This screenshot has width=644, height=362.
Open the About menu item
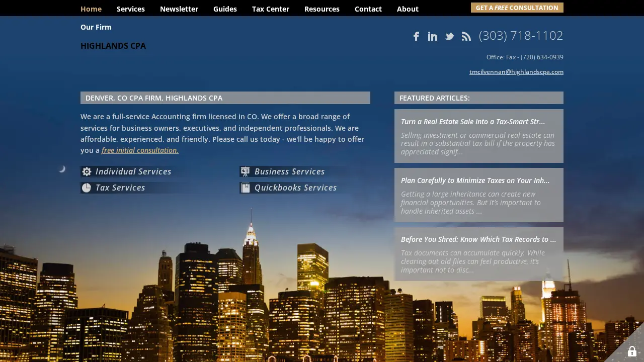pos(408,9)
